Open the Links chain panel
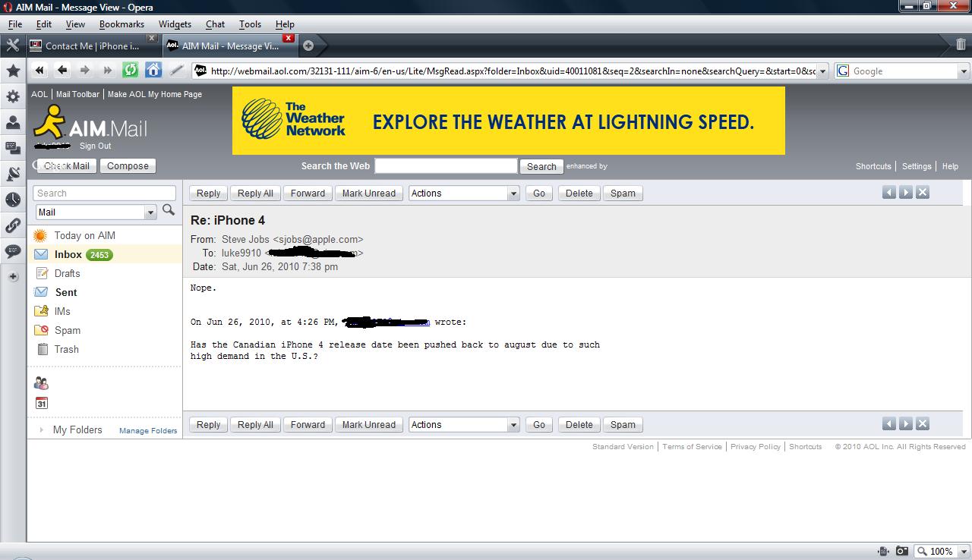This screenshot has width=972, height=560. click(x=13, y=225)
